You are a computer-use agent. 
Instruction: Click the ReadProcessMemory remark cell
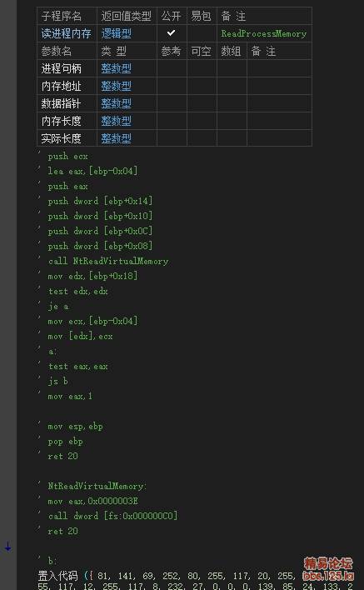(x=264, y=33)
